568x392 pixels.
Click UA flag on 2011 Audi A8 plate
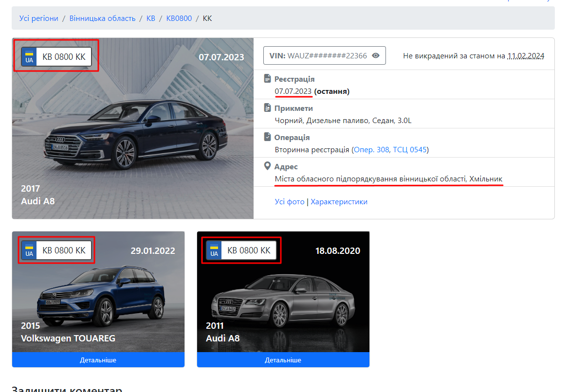(x=214, y=250)
